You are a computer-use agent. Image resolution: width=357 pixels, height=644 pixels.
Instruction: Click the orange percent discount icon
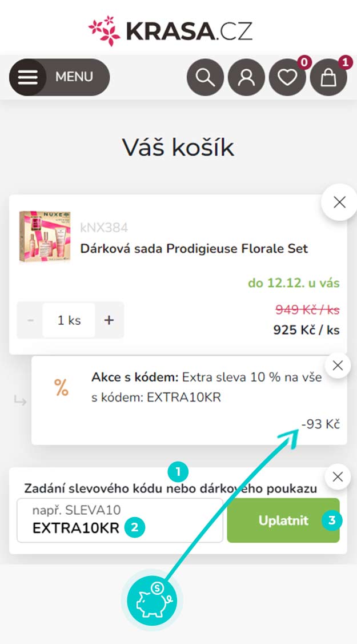[62, 387]
